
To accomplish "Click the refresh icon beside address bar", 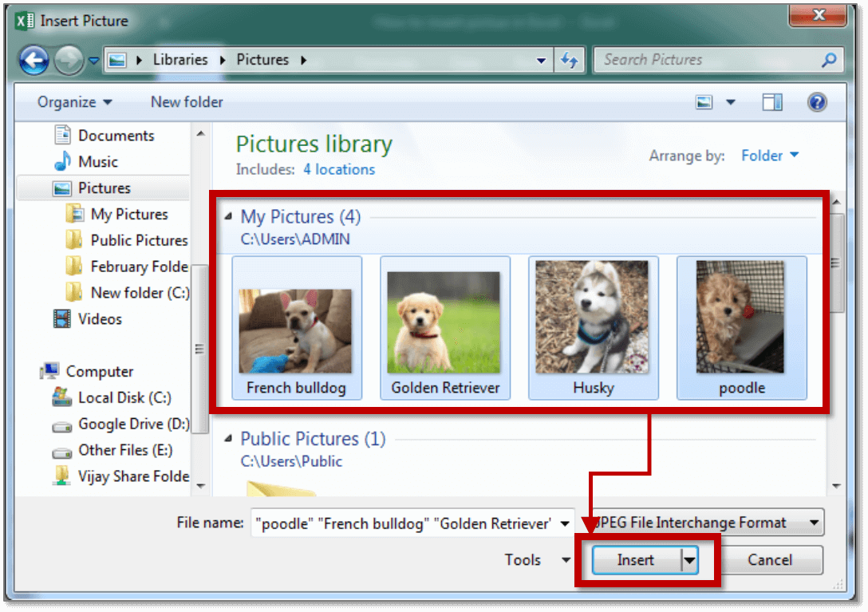I will [x=569, y=60].
